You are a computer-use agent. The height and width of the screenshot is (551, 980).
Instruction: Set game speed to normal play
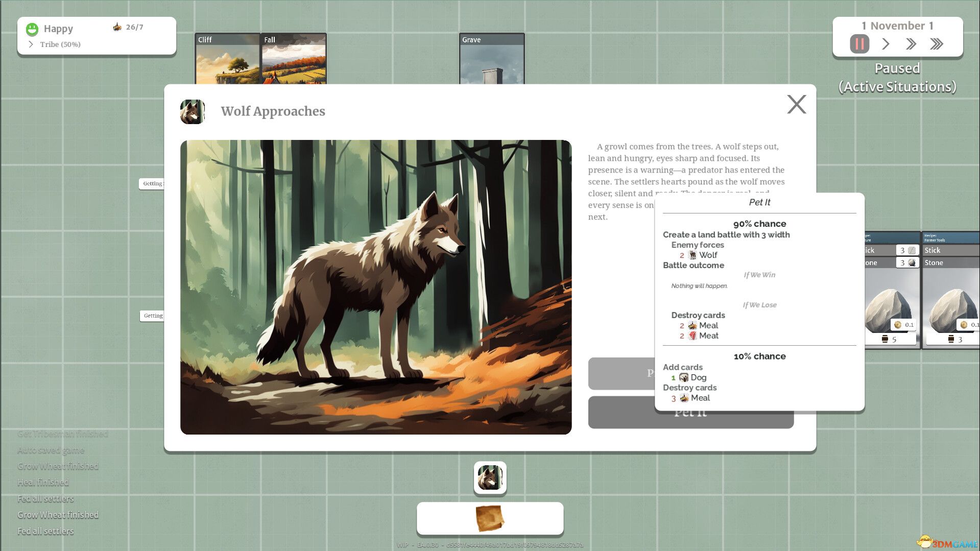click(886, 44)
